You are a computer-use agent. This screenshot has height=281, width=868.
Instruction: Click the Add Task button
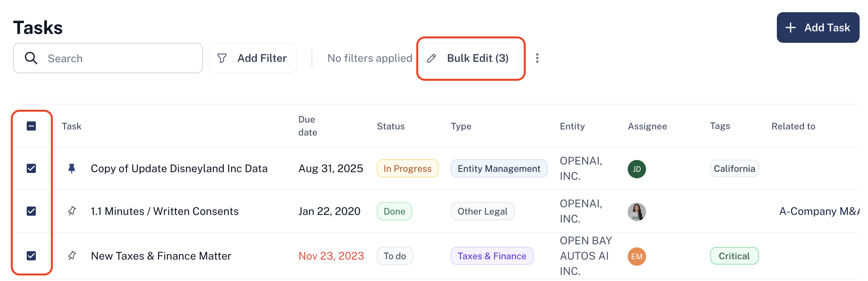[818, 27]
